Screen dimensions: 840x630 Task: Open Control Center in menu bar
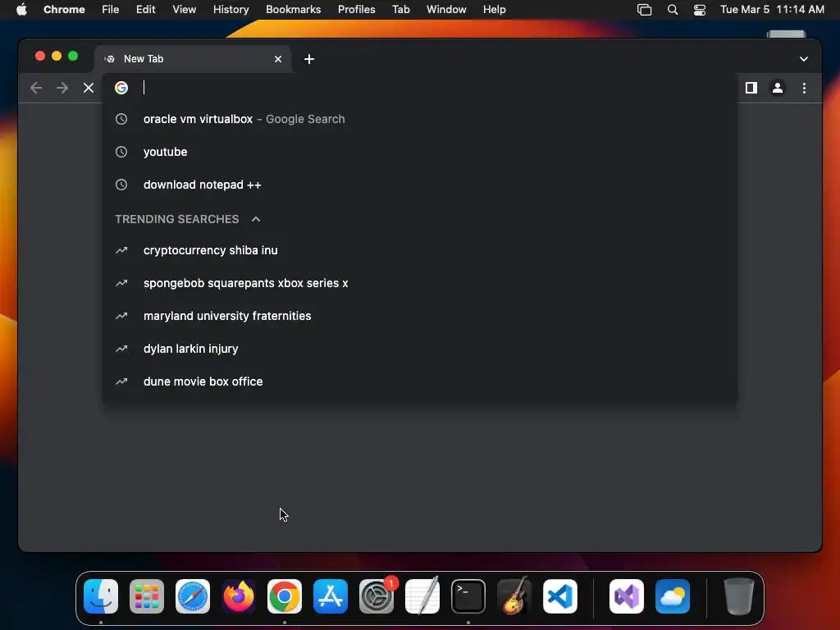(700, 10)
